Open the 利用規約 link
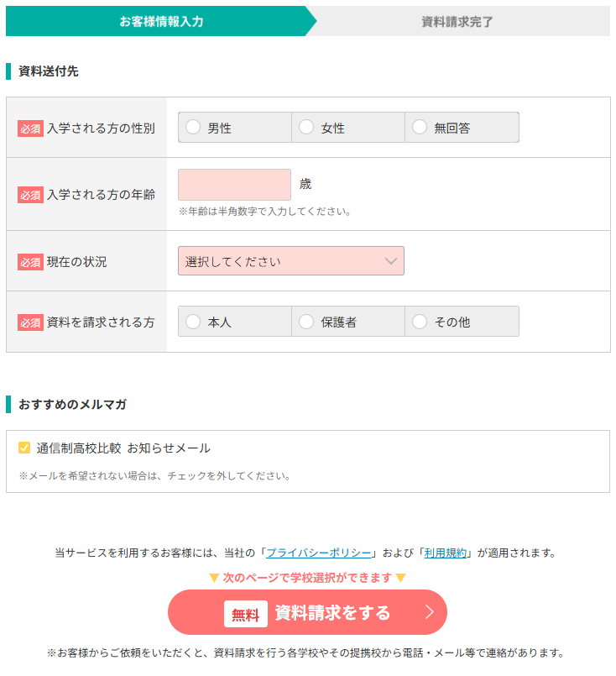 click(446, 553)
